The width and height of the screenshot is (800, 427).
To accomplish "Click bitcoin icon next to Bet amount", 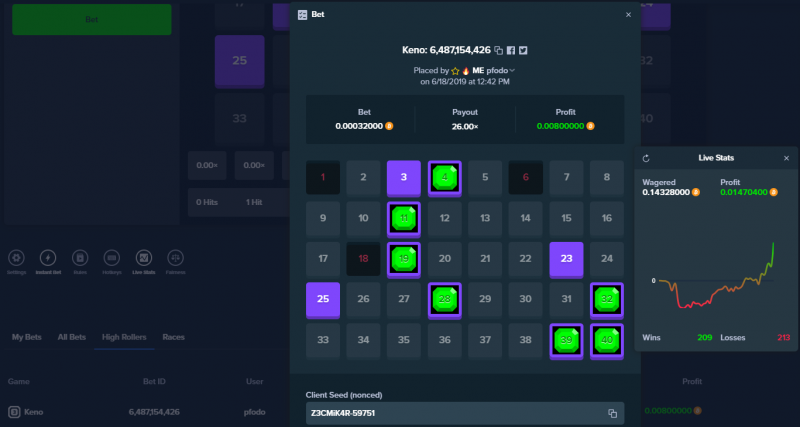I will (x=389, y=126).
